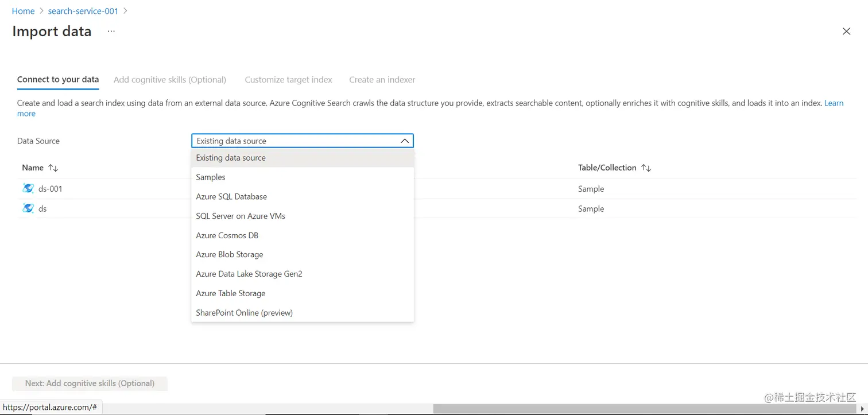Click Next: Add cognitive skills button
The height and width of the screenshot is (415, 868).
90,383
